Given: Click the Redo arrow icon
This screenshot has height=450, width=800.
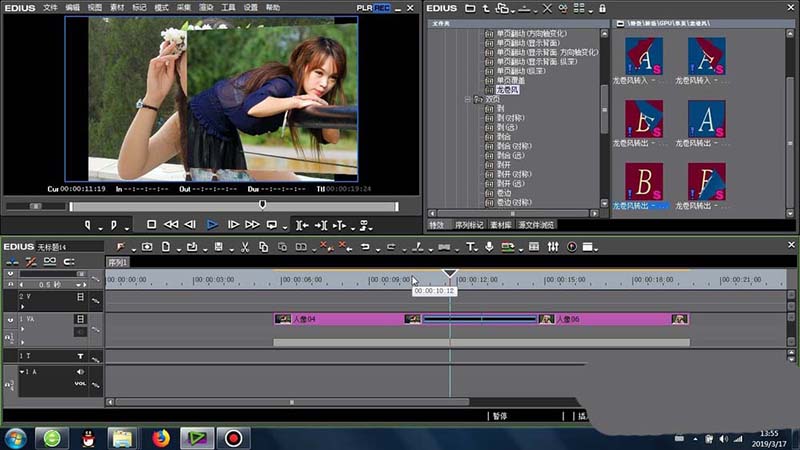Looking at the screenshot, I should [x=391, y=247].
